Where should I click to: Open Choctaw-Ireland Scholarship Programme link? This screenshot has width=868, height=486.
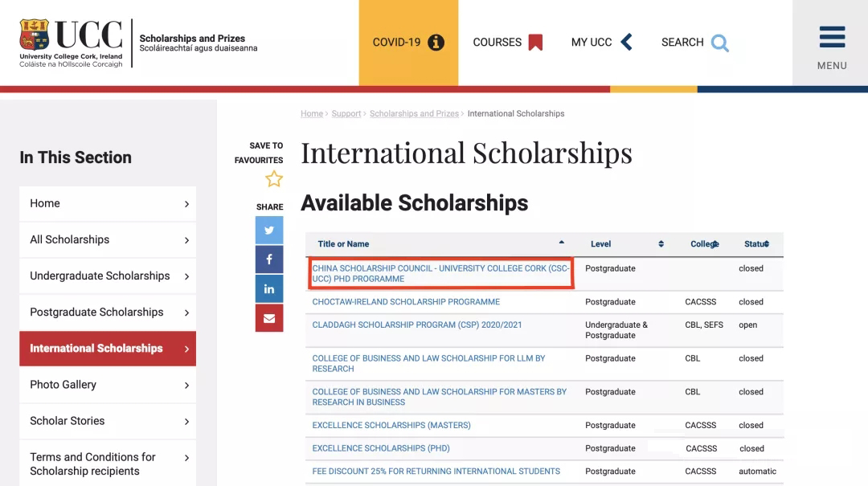406,302
